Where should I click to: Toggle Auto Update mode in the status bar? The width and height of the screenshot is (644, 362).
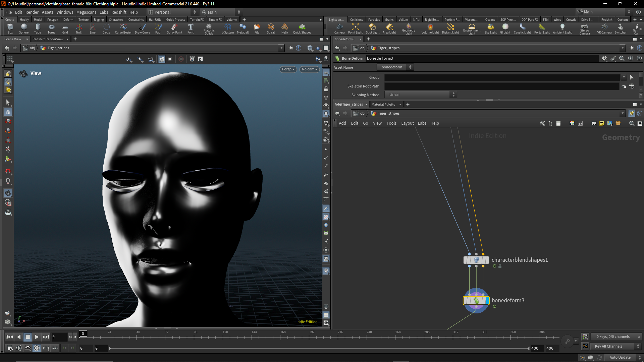click(620, 357)
